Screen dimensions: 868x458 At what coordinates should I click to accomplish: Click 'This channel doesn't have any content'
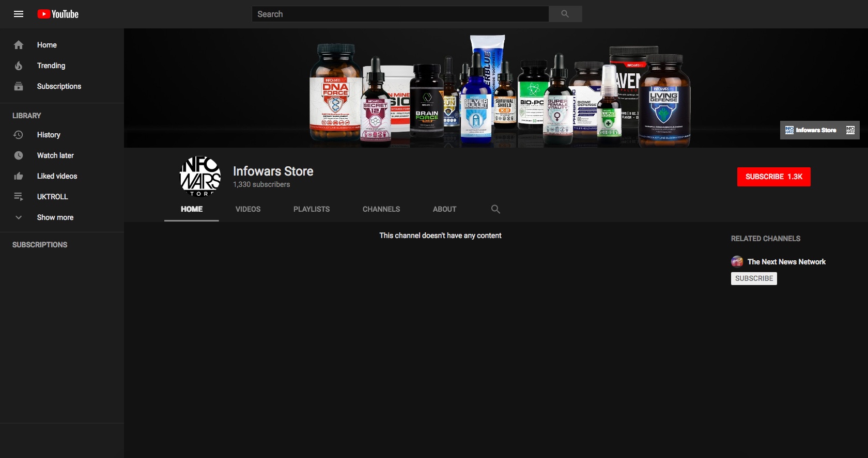[440, 235]
